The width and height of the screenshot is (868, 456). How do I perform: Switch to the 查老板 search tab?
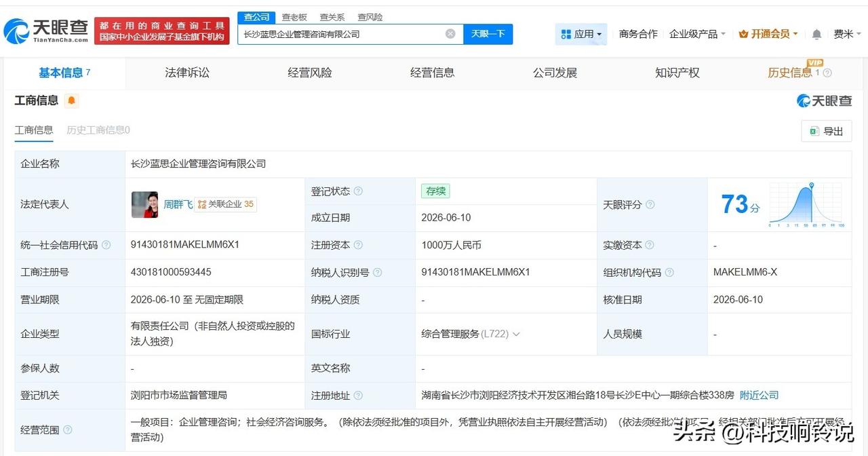[294, 17]
